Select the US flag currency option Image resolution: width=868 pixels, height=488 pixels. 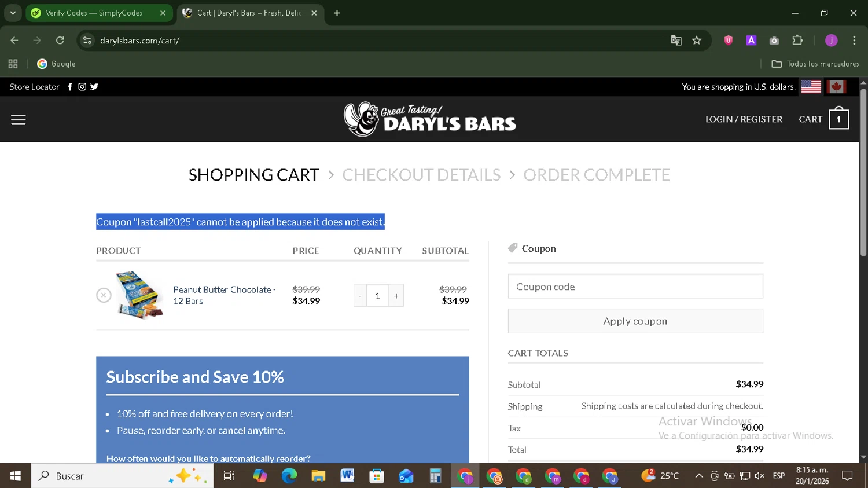[811, 87]
